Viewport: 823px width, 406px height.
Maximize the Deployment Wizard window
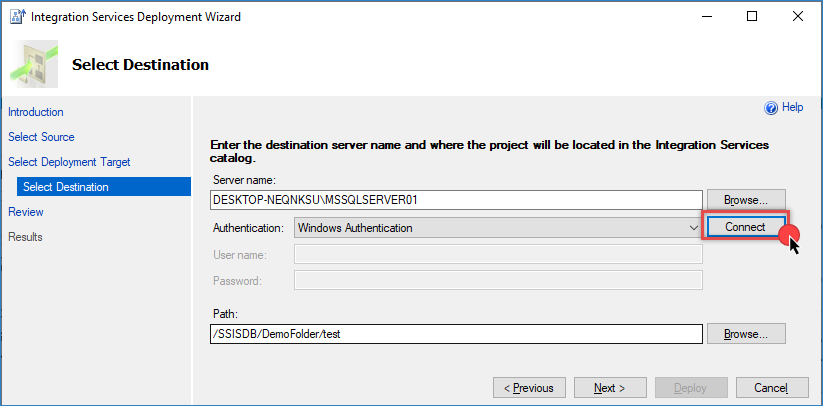click(x=751, y=17)
